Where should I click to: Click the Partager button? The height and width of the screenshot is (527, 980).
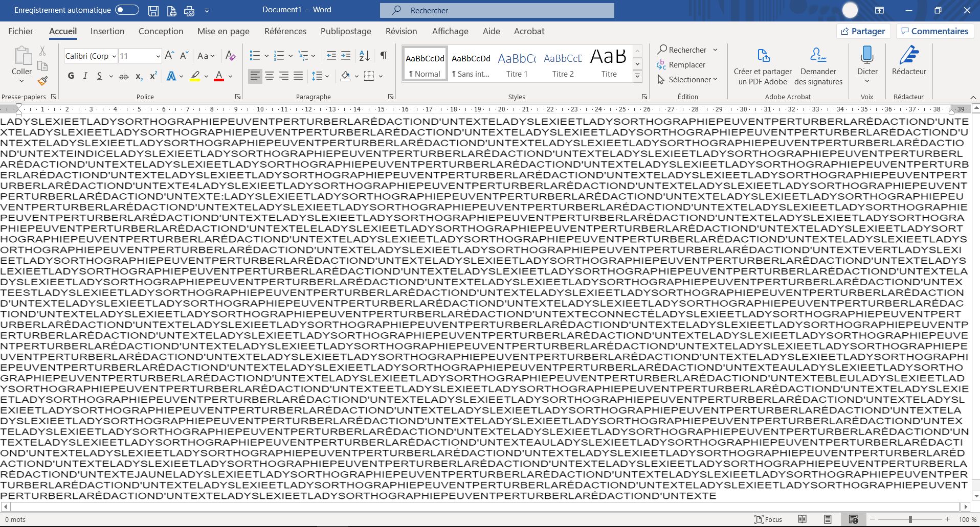click(x=863, y=31)
